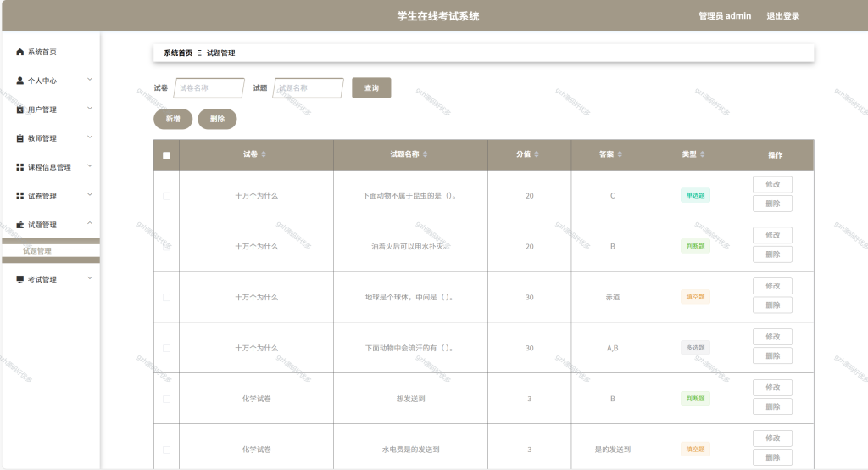
Task: Sort by the 分值 column arrows
Action: click(x=537, y=154)
